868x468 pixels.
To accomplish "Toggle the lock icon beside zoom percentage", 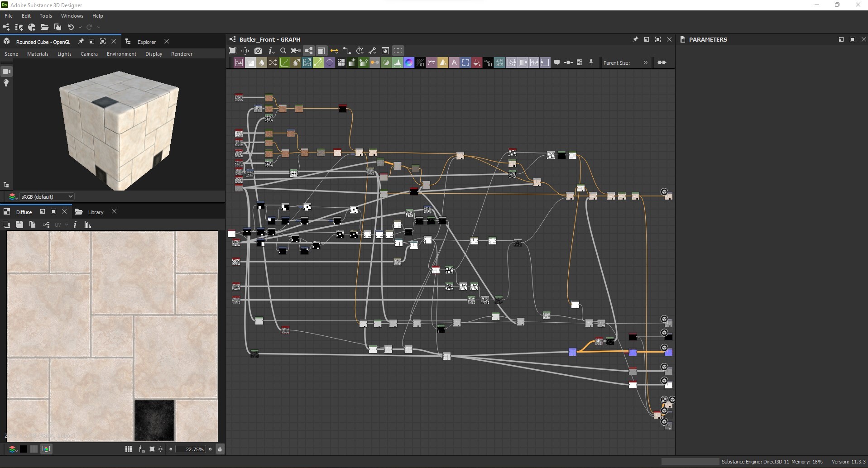I will pyautogui.click(x=220, y=449).
